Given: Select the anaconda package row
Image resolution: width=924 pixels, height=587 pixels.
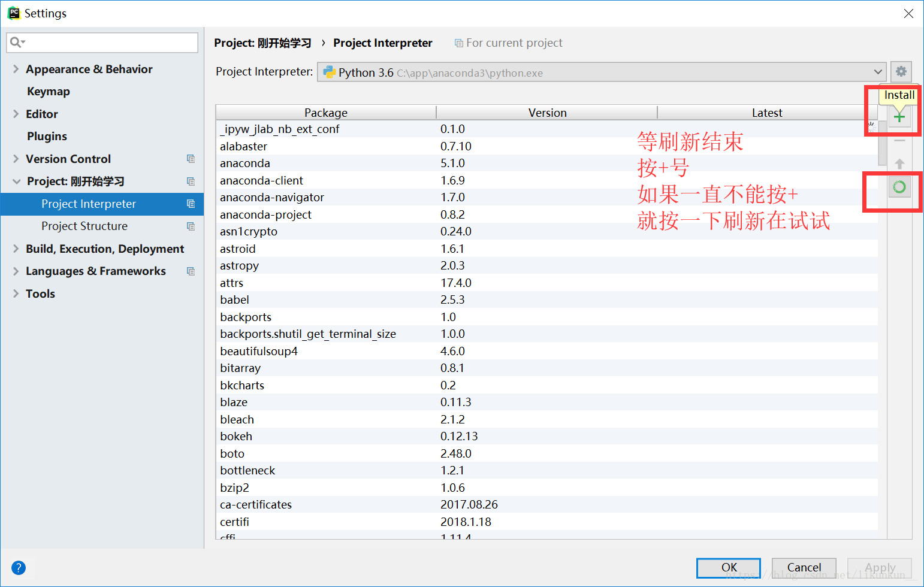Looking at the screenshot, I should coord(546,163).
